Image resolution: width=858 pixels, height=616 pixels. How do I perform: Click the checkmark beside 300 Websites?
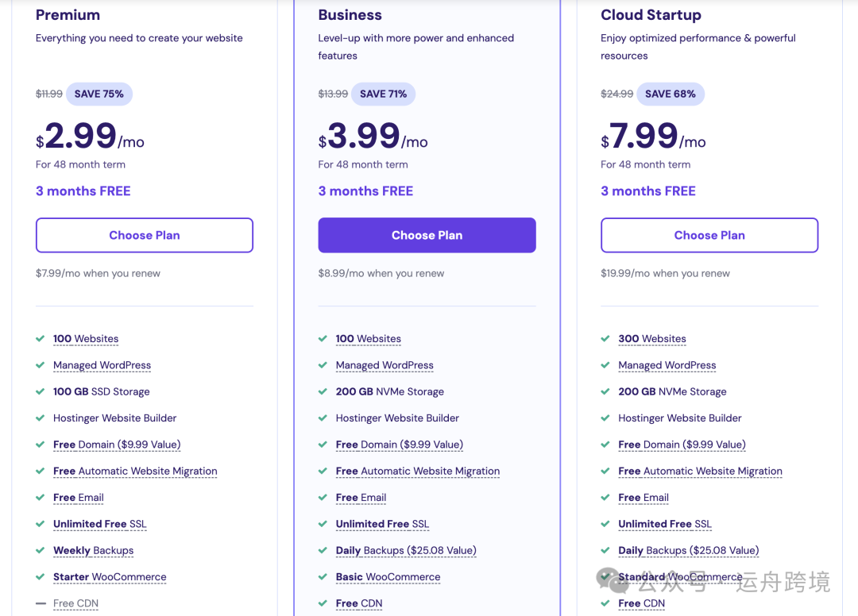point(605,338)
